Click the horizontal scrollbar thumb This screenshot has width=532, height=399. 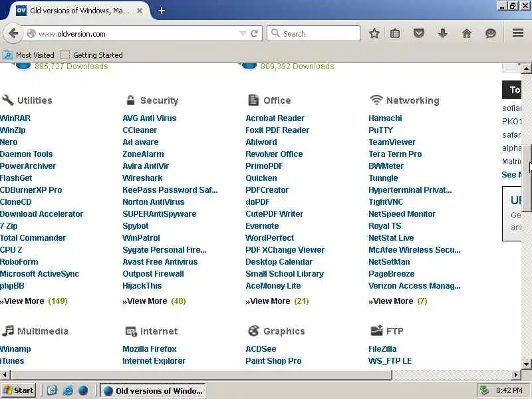click(201, 375)
